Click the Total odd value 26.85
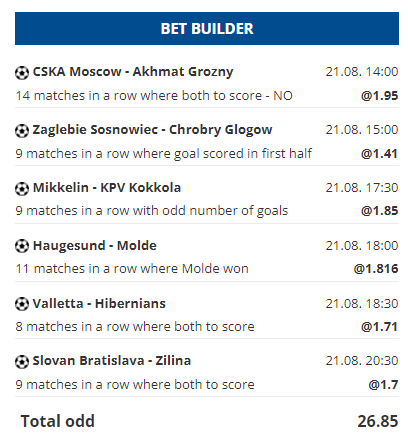408x438 pixels. [x=378, y=421]
